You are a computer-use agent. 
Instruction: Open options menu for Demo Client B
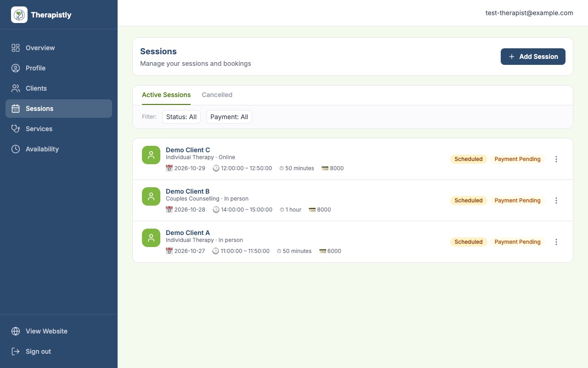click(556, 201)
